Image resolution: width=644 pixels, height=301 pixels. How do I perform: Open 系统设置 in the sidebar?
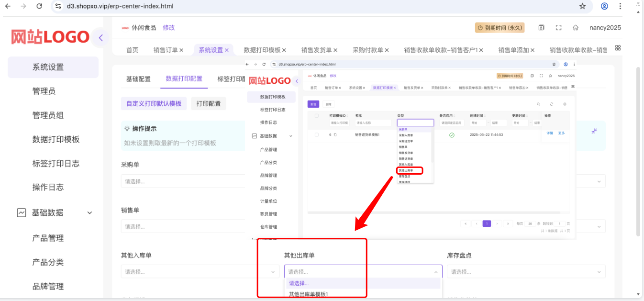pos(53,67)
